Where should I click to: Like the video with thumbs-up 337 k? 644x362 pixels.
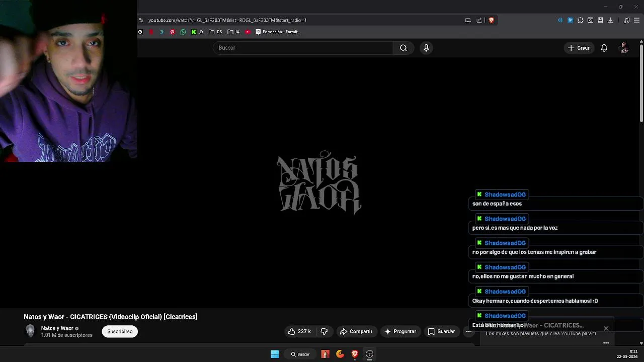pos(299,331)
